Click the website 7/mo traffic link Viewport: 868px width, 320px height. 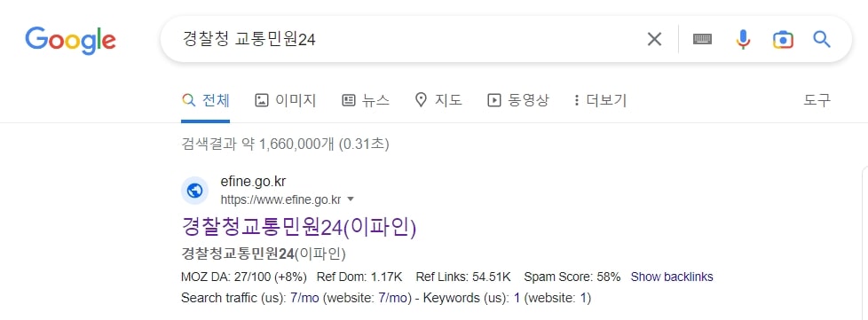tap(392, 298)
